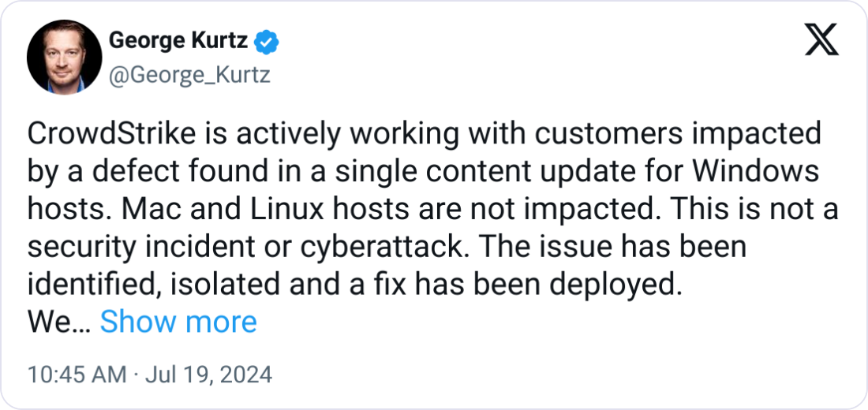Expand the tweet with Show more
This screenshot has width=868, height=410.
click(178, 322)
